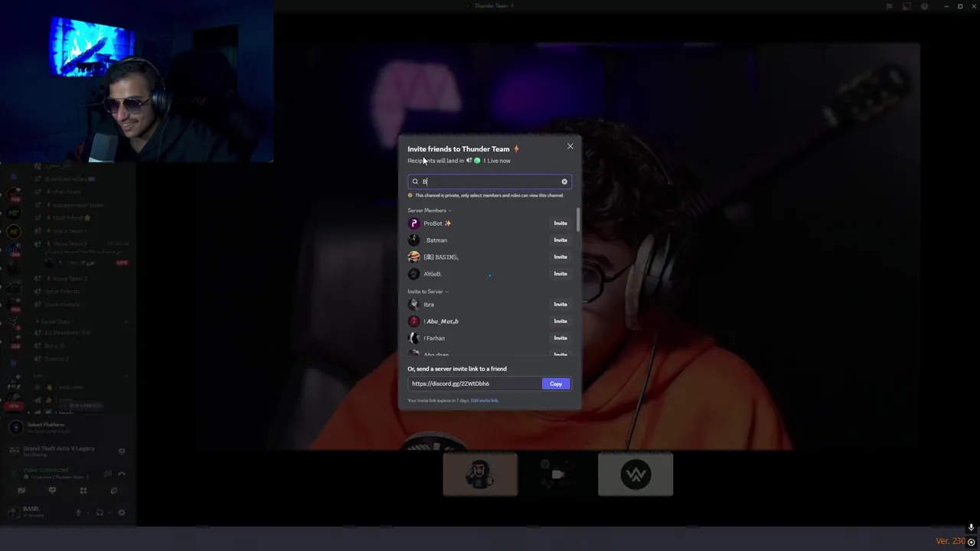Viewport: 980px width, 551px height.
Task: Open the Inbox icon in Discord title bar
Action: tap(906, 6)
